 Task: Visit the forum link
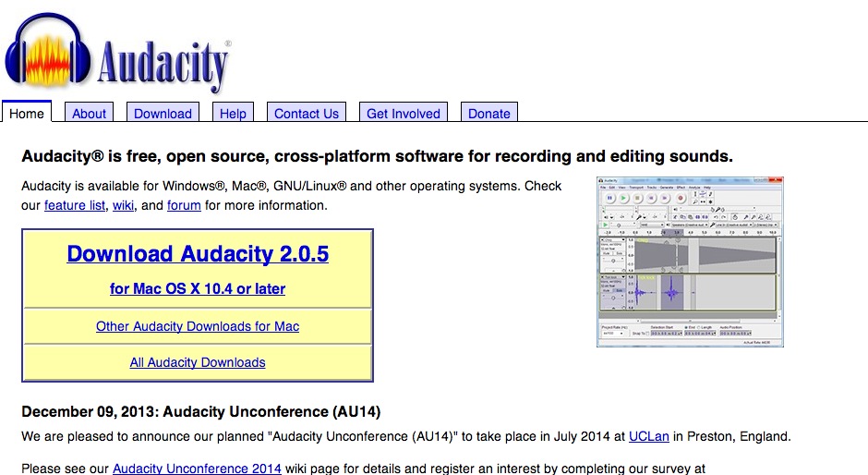point(184,206)
